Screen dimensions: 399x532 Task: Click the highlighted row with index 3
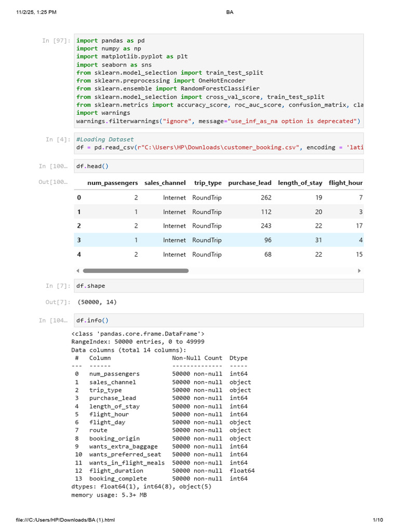pos(219,240)
